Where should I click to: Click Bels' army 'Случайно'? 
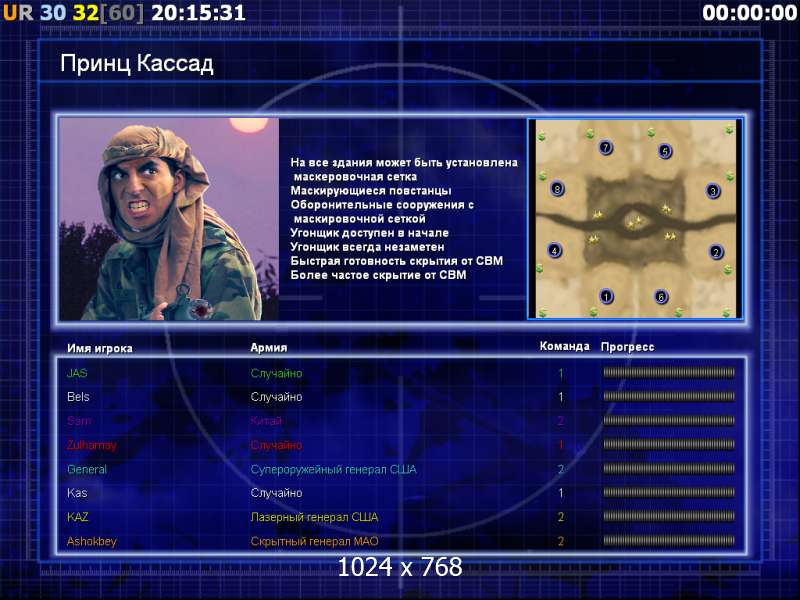click(276, 397)
